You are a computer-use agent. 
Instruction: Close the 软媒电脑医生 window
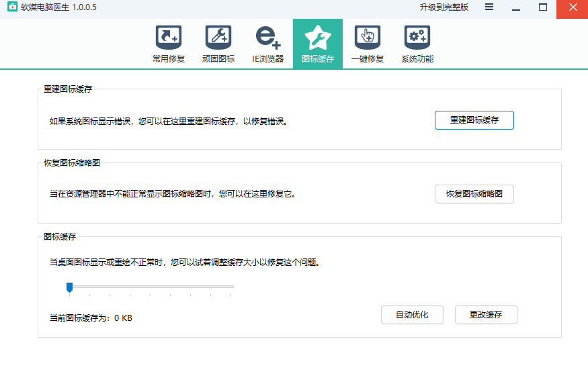(572, 7)
